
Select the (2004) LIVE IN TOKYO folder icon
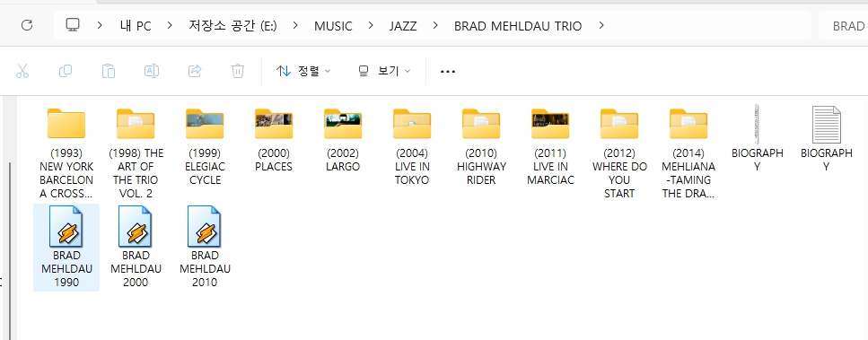click(x=412, y=123)
